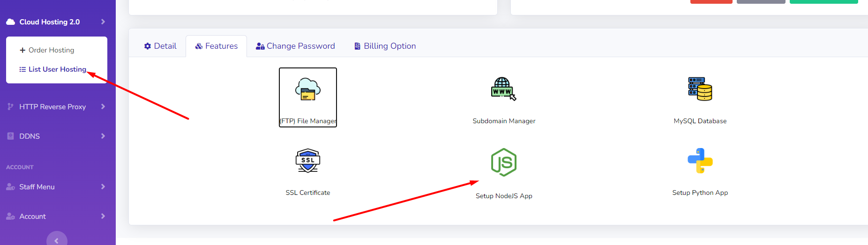Screen dimensions: 868x245
Task: Open the FTP File Manager icon
Action: click(308, 89)
